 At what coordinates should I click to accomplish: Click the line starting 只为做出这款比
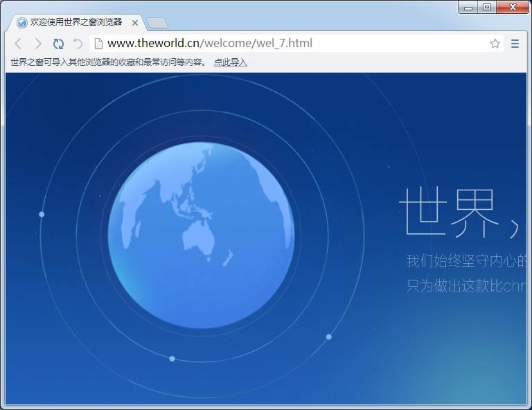465,285
